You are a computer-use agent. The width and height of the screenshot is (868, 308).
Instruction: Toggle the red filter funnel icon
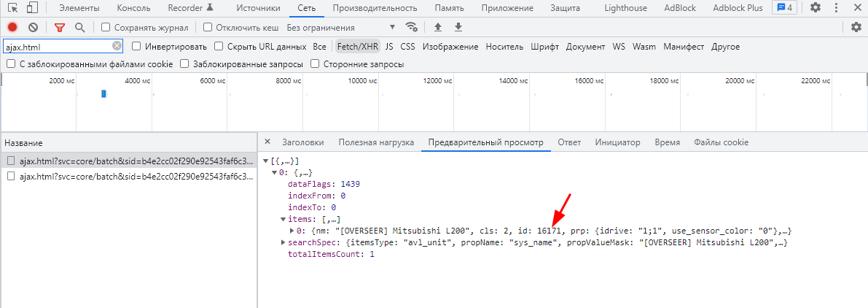pos(59,27)
